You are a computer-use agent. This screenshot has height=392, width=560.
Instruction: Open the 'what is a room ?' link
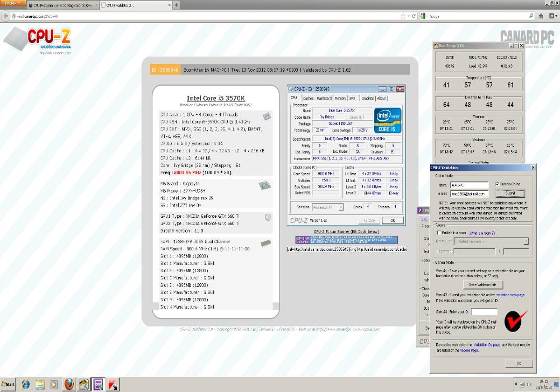pyautogui.click(x=482, y=233)
